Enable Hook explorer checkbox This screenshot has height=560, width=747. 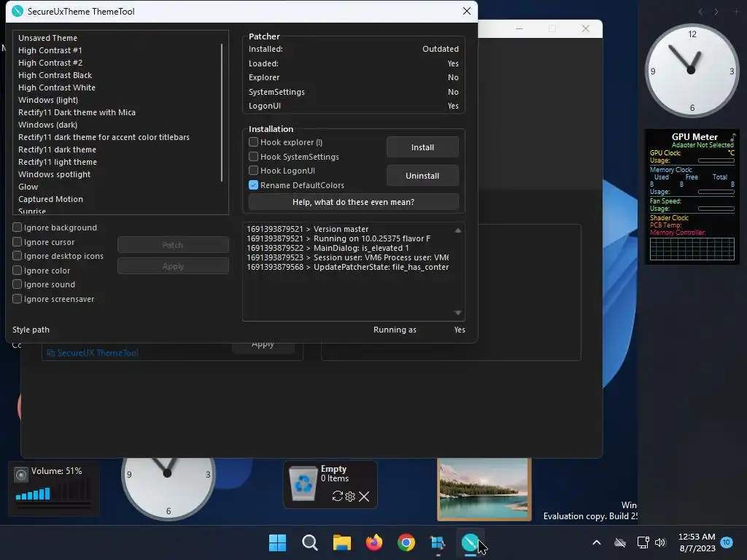[253, 142]
